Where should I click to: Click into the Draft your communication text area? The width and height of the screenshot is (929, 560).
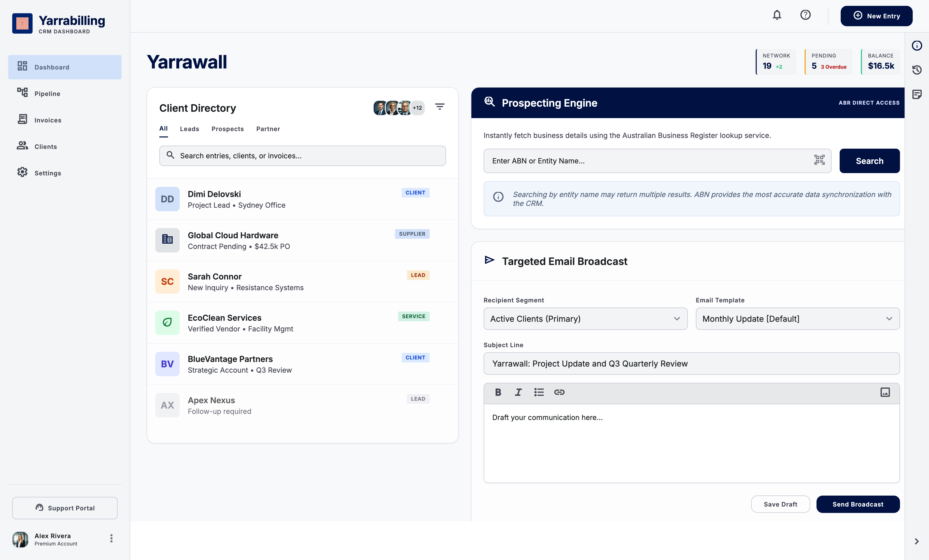(x=692, y=443)
